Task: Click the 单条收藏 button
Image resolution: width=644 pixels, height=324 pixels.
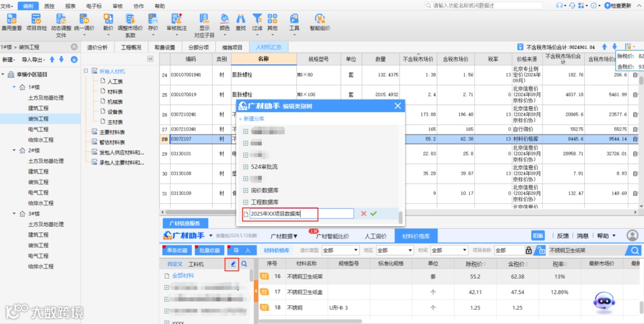Action: (x=178, y=250)
